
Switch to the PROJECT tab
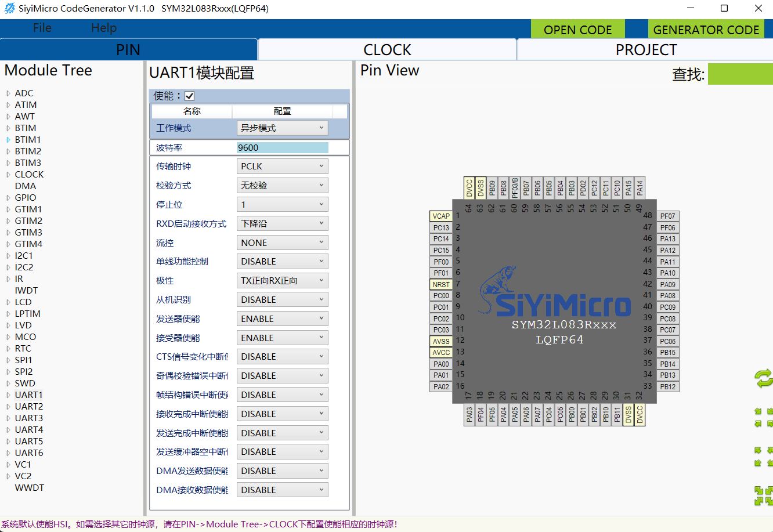tap(645, 50)
